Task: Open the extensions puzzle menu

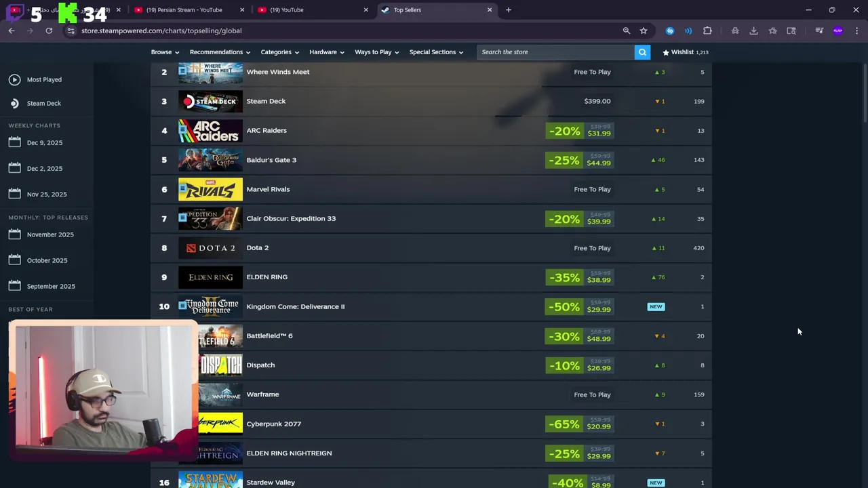Action: [707, 30]
